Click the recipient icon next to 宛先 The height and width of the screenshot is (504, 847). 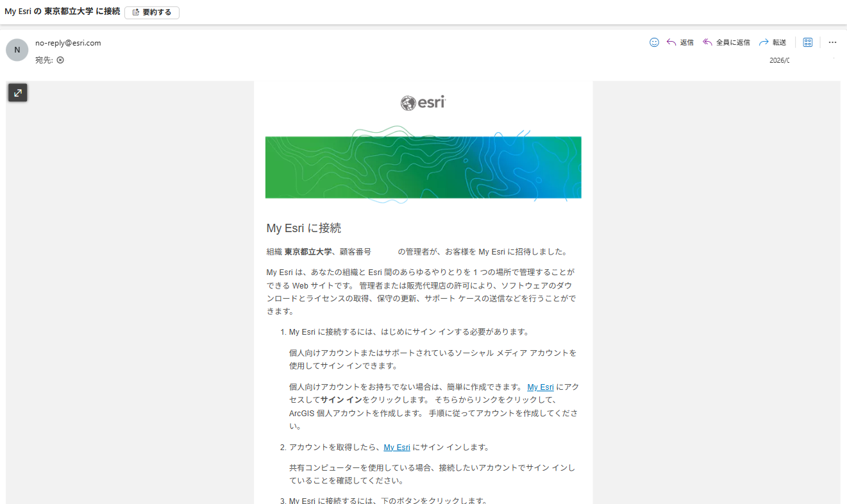pos(60,60)
